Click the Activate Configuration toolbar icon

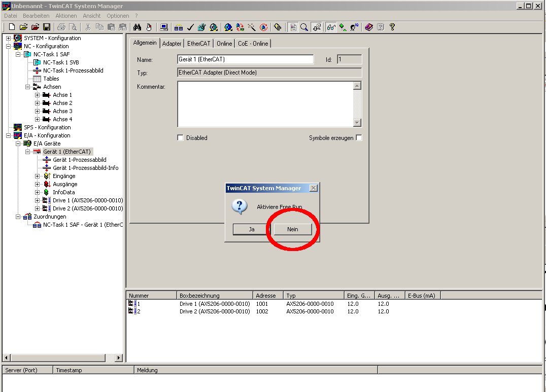pyautogui.click(x=201, y=27)
